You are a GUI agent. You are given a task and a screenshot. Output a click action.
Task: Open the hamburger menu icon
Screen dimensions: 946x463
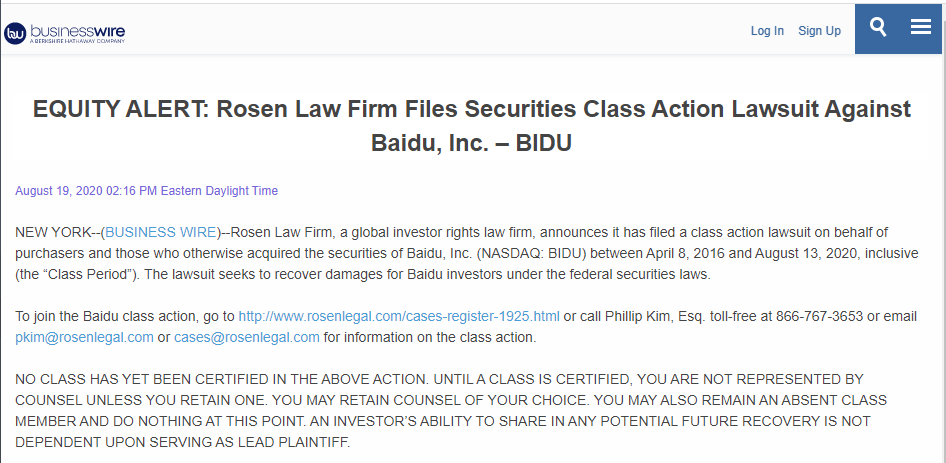tap(921, 27)
